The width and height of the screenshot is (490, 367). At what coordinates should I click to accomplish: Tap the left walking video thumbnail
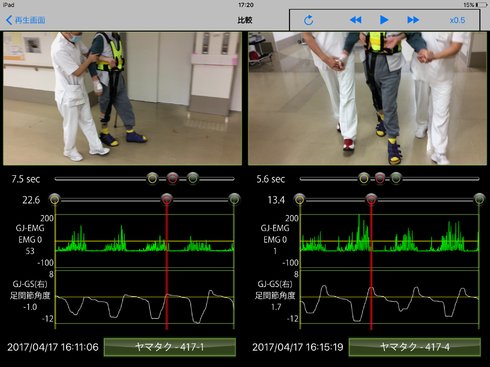click(122, 98)
